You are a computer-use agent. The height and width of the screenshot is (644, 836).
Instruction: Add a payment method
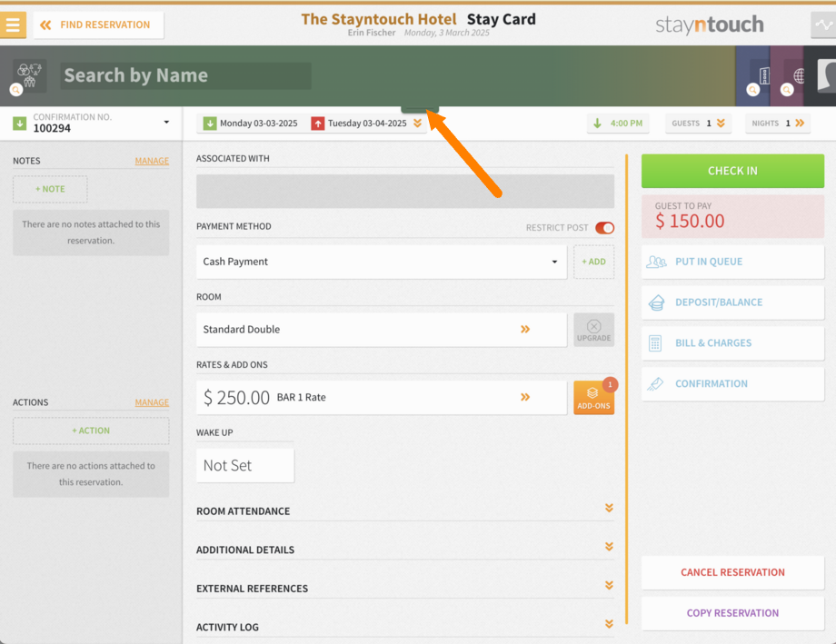click(x=594, y=262)
